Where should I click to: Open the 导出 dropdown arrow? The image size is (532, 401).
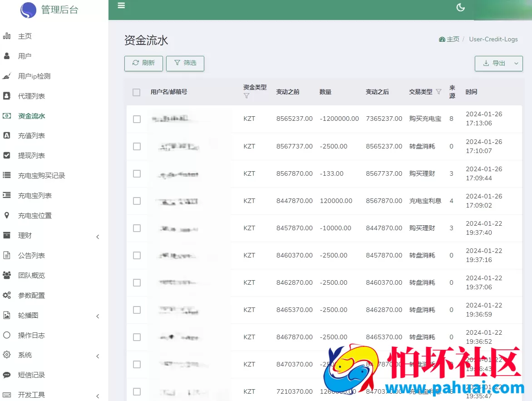click(x=516, y=64)
